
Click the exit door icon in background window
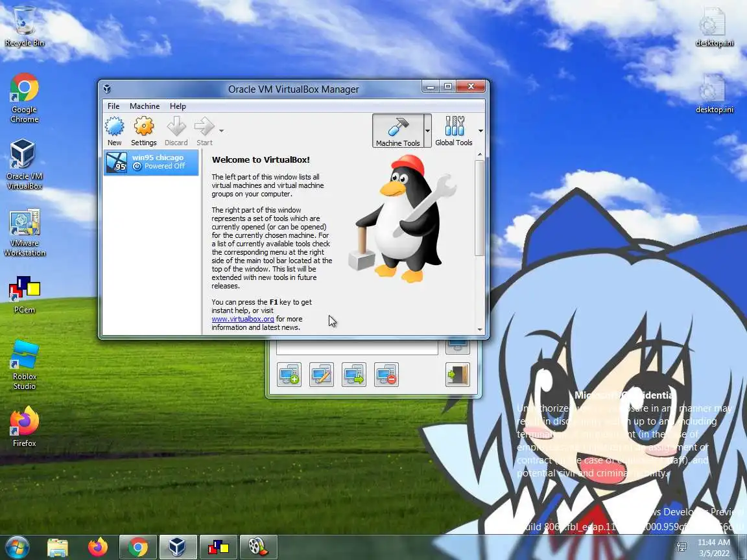tap(458, 374)
